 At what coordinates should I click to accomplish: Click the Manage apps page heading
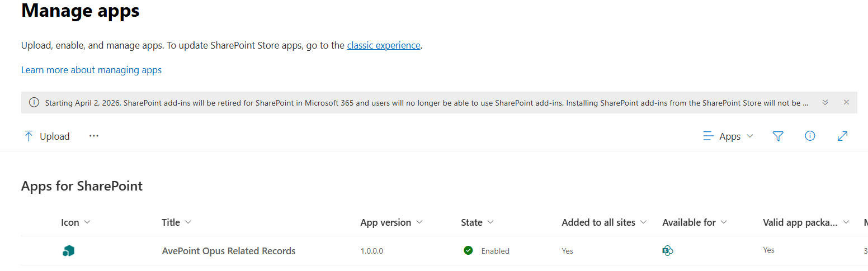click(81, 10)
